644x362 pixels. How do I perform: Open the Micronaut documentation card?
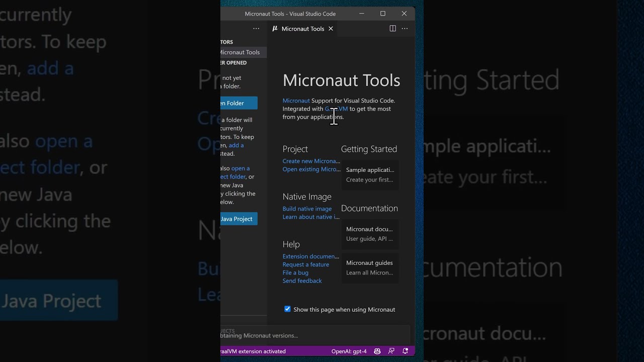[x=370, y=234]
